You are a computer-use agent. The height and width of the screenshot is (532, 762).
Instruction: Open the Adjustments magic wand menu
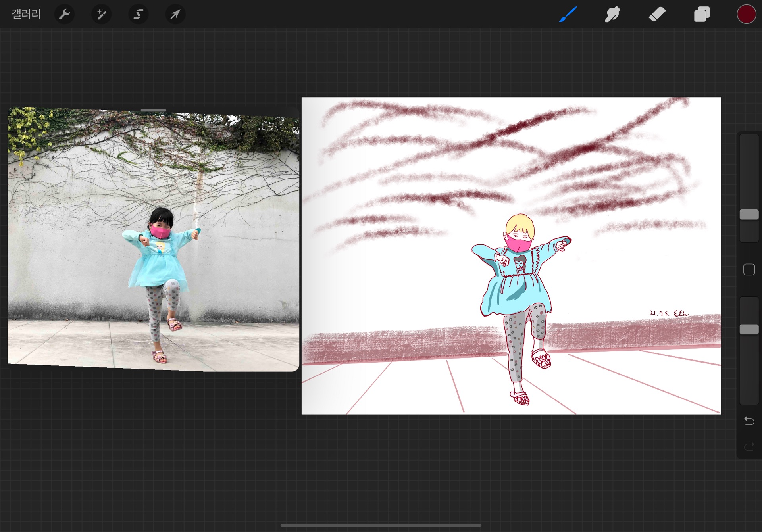pos(101,15)
